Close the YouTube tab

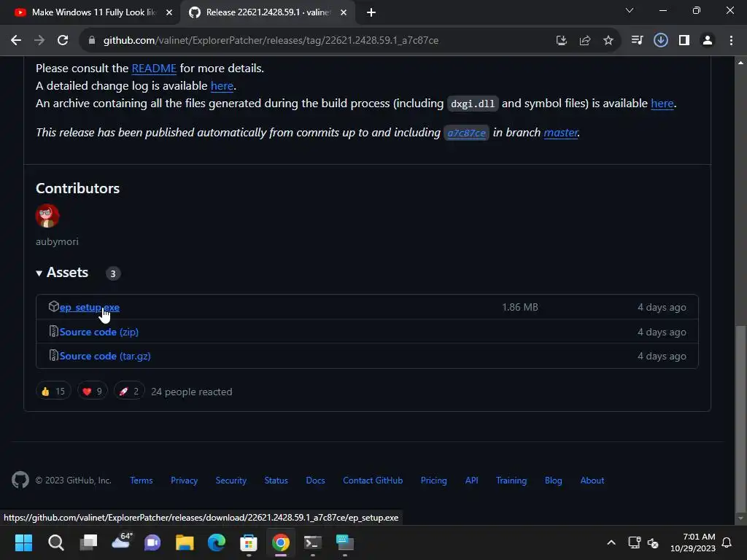[x=169, y=12]
